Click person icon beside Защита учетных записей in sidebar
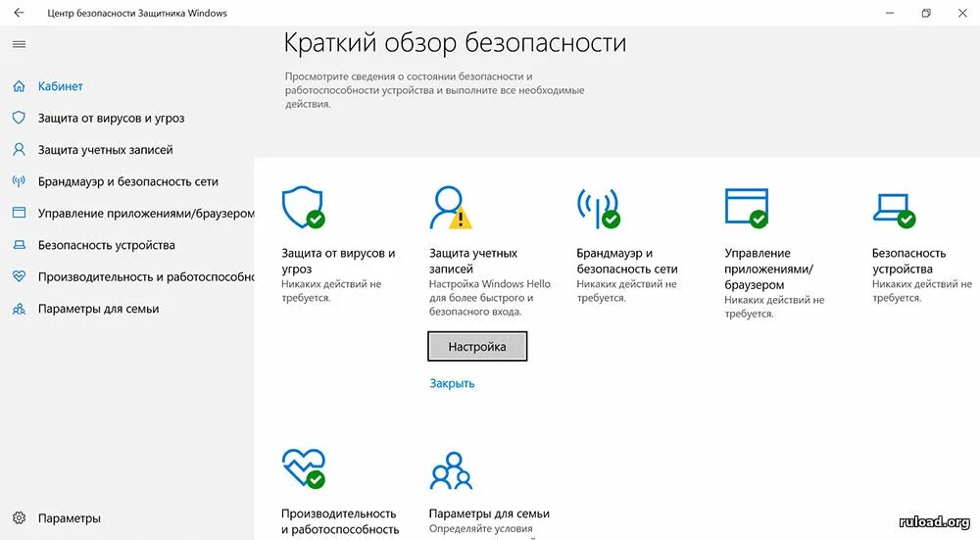 pos(20,149)
